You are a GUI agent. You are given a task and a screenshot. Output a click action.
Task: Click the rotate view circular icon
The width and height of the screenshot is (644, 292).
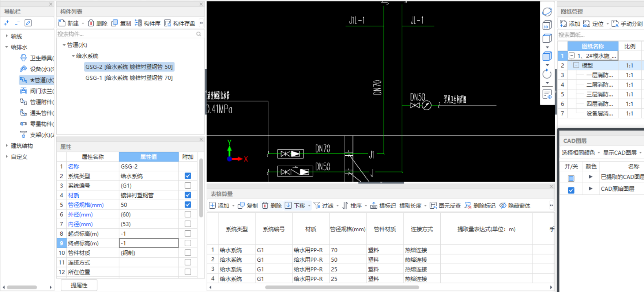pyautogui.click(x=547, y=74)
